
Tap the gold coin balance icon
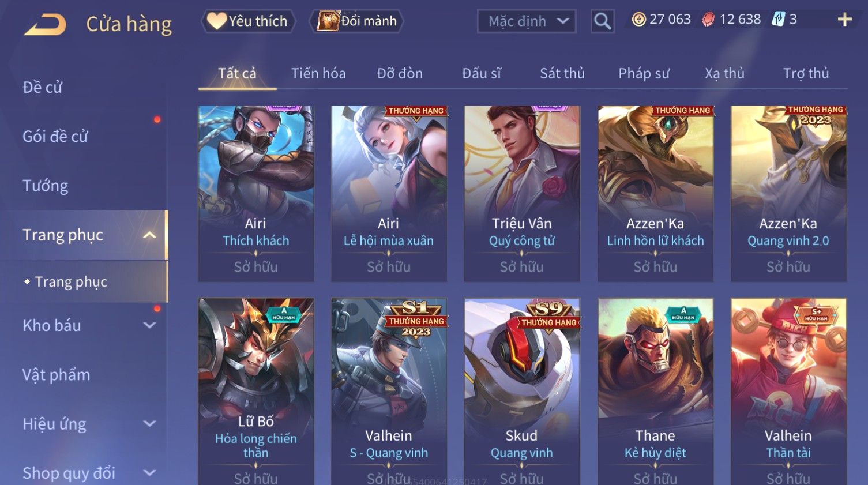638,20
